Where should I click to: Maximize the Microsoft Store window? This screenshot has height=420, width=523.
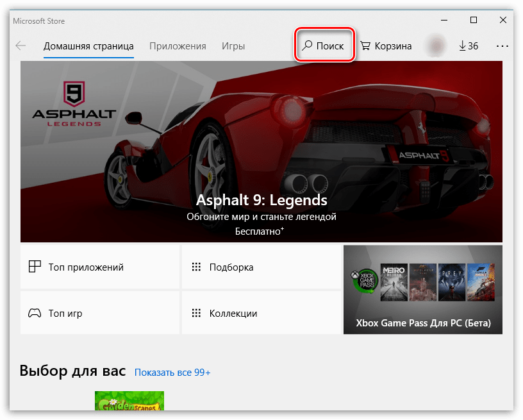point(473,21)
